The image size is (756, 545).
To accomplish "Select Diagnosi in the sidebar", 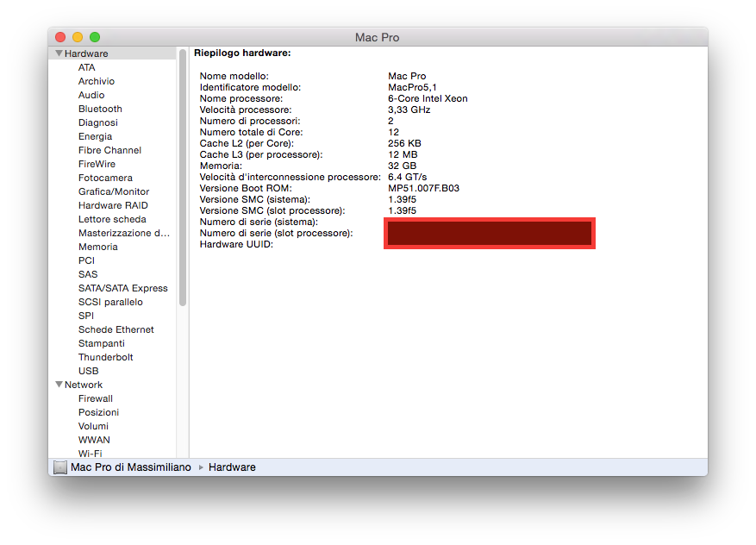I will [98, 122].
